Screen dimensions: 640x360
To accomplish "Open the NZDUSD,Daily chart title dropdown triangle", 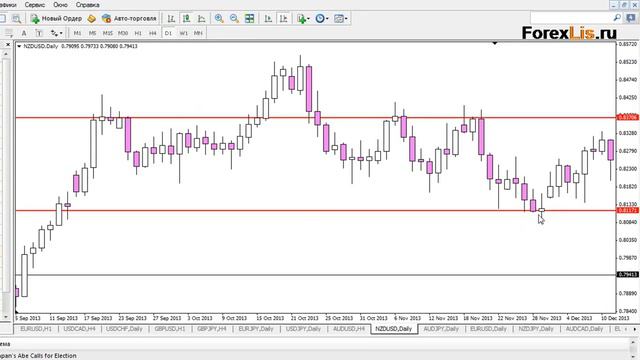I will 19,46.
